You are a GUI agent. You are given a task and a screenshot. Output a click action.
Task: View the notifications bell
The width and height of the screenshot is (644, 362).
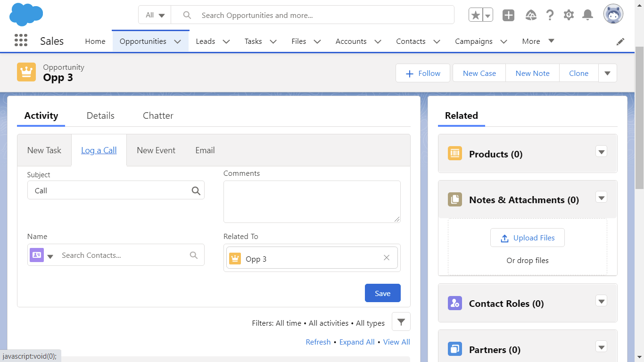click(x=587, y=15)
